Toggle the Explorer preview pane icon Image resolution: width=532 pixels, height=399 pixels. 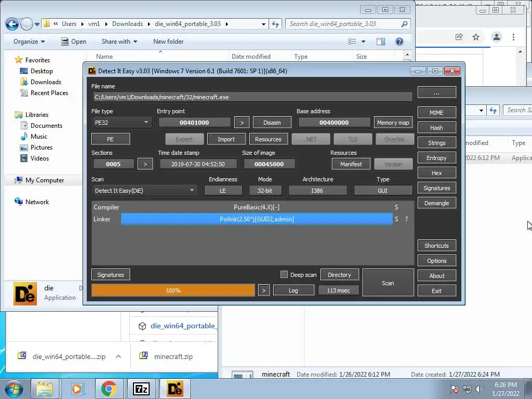point(381,42)
